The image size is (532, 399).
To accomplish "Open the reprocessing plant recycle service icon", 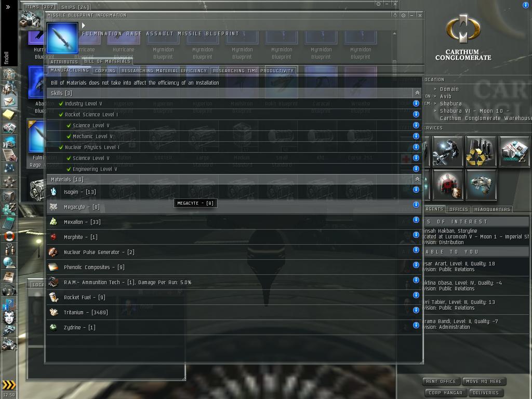I will (x=481, y=151).
